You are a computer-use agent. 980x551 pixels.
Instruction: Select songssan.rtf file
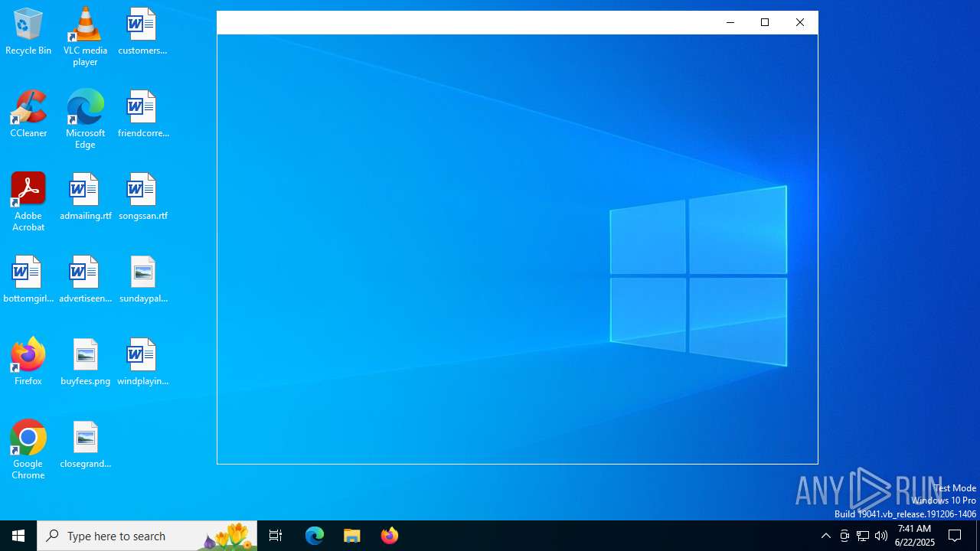pos(142,197)
